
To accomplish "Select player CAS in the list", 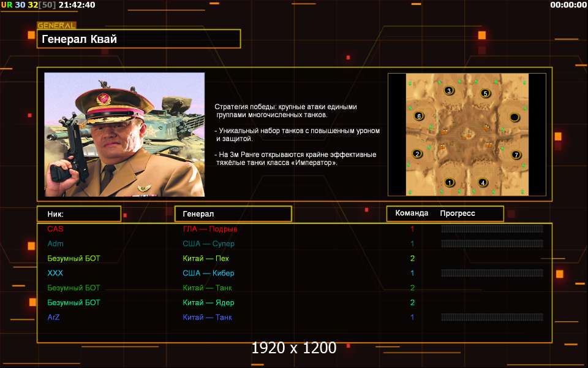I will point(55,229).
